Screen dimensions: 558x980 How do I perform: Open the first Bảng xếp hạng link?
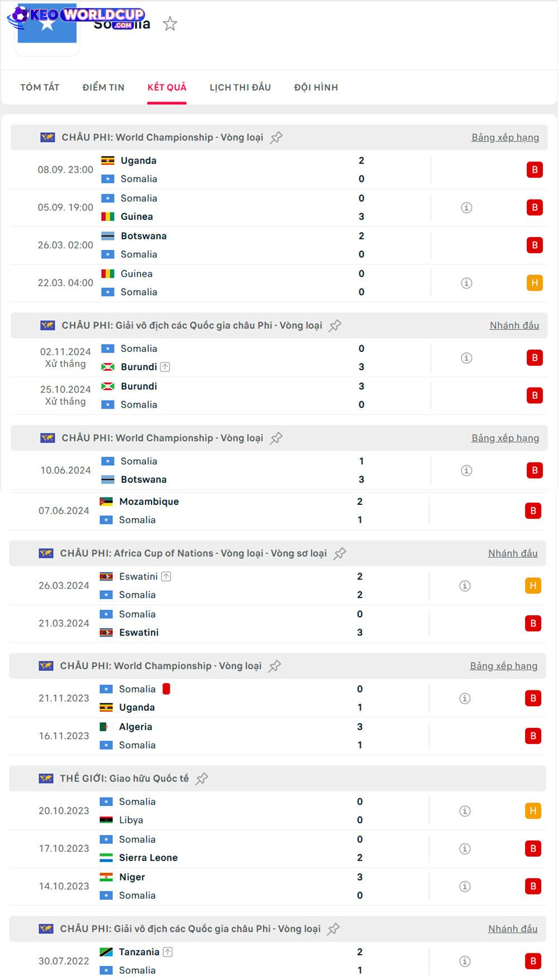pyautogui.click(x=505, y=138)
